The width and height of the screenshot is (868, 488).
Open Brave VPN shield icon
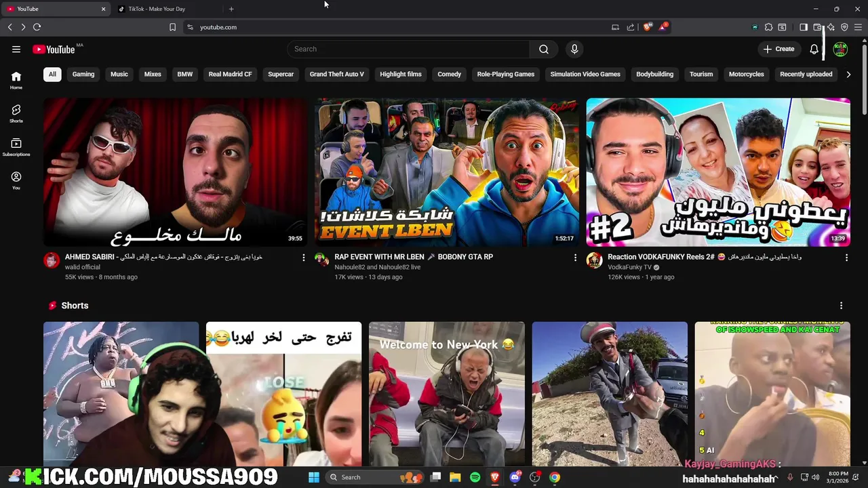pyautogui.click(x=844, y=27)
